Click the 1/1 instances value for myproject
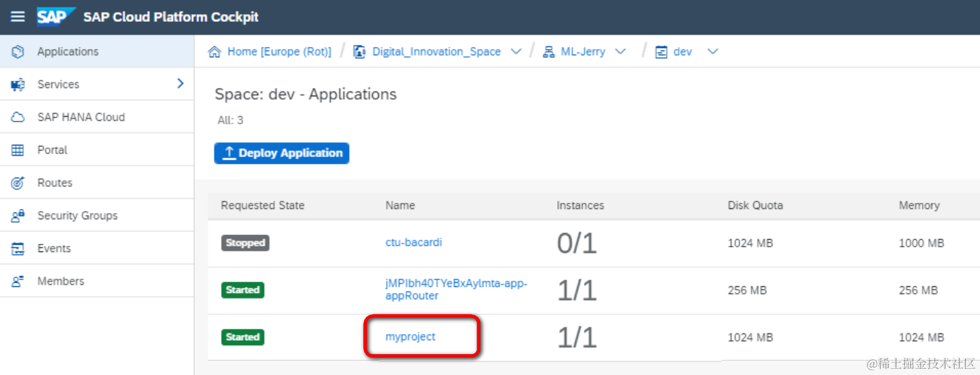This screenshot has width=980, height=375. 577,337
